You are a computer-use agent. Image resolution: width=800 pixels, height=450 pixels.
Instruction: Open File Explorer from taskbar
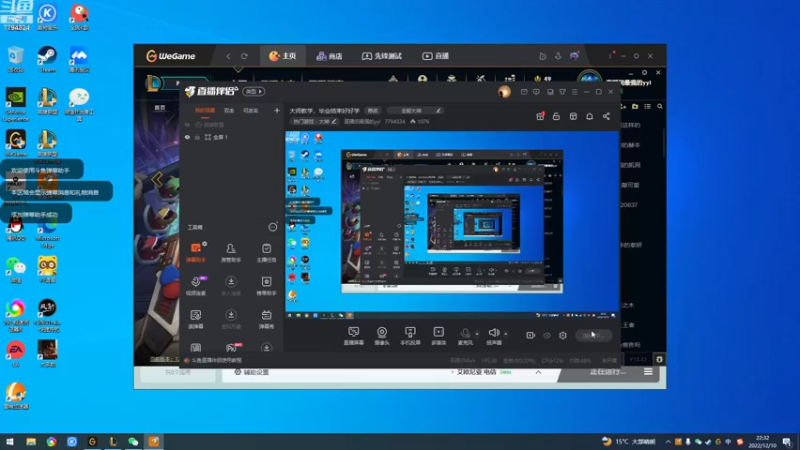click(x=31, y=441)
